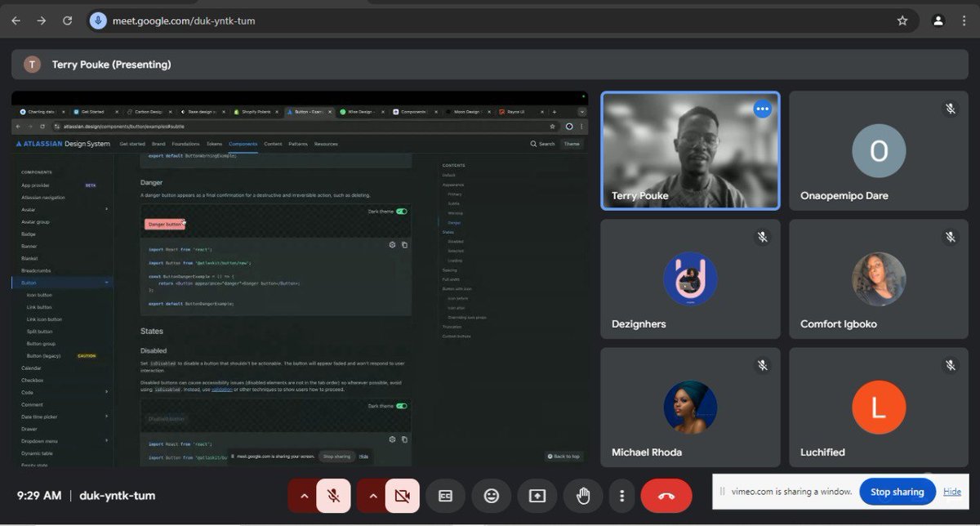Viewport: 980px width, 526px height.
Task: Open Brand in Atlassian nav
Action: tap(158, 144)
